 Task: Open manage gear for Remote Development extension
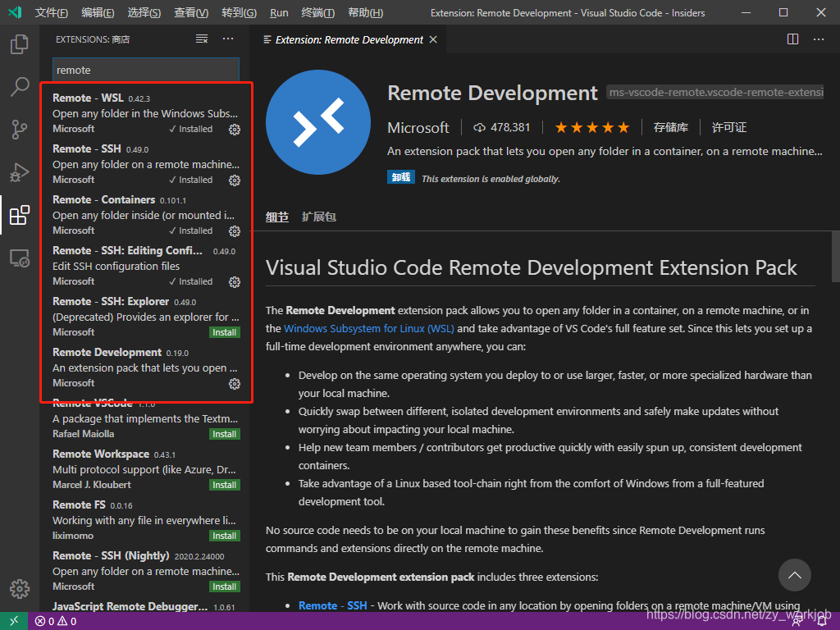coord(235,384)
